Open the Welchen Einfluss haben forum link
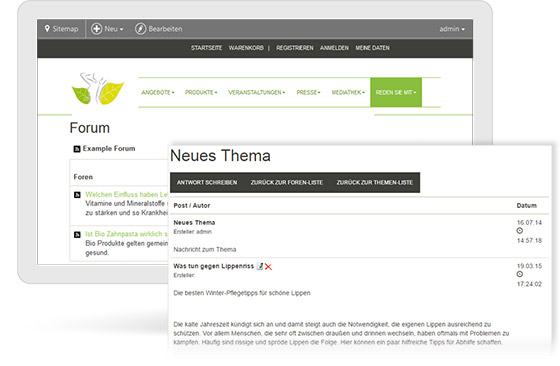 pyautogui.click(x=126, y=195)
